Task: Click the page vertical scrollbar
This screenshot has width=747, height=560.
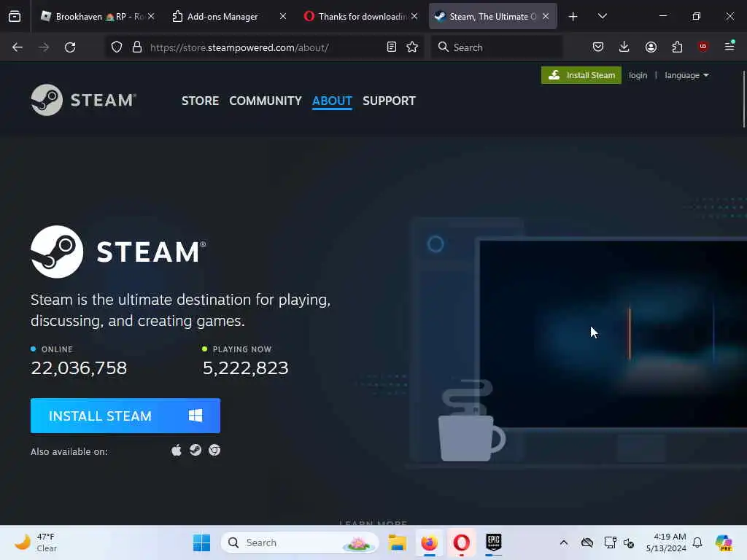Action: 743,99
